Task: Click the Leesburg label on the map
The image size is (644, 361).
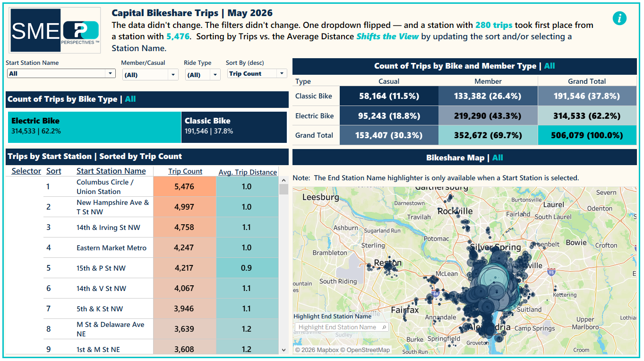Action: pos(322,197)
